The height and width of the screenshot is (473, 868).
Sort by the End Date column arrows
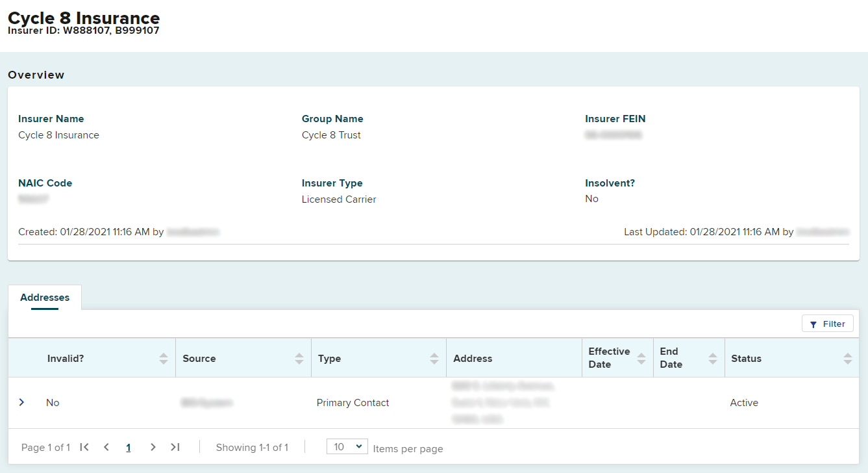click(x=713, y=359)
